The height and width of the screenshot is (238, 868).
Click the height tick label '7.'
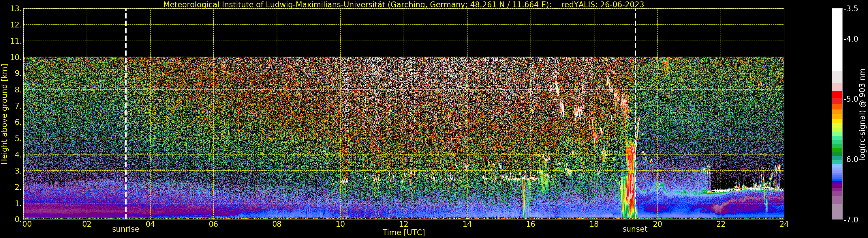click(x=18, y=106)
